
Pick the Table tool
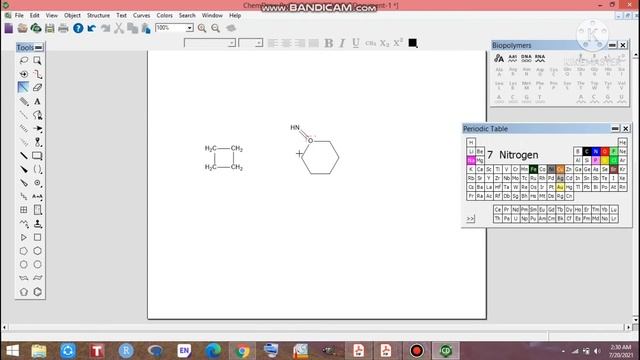pyautogui.click(x=24, y=210)
